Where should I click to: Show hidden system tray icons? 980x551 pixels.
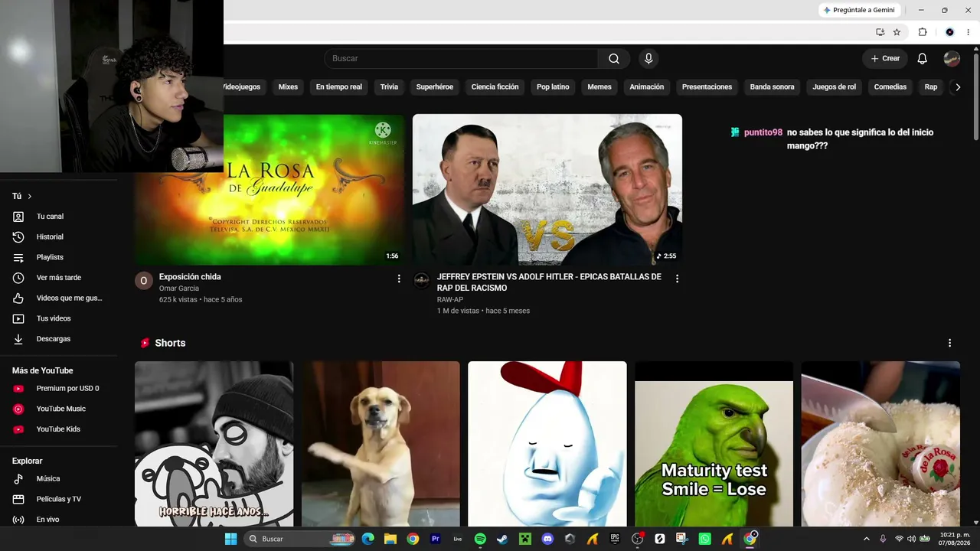[x=867, y=539]
